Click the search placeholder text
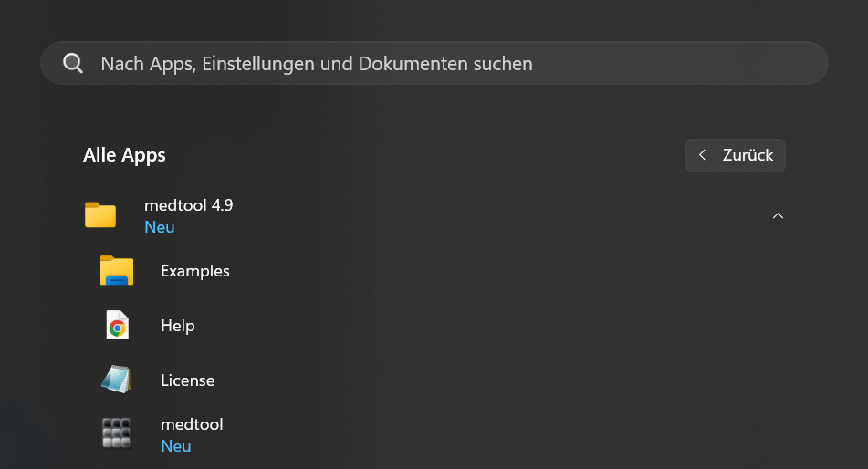The width and height of the screenshot is (868, 469). (x=316, y=64)
